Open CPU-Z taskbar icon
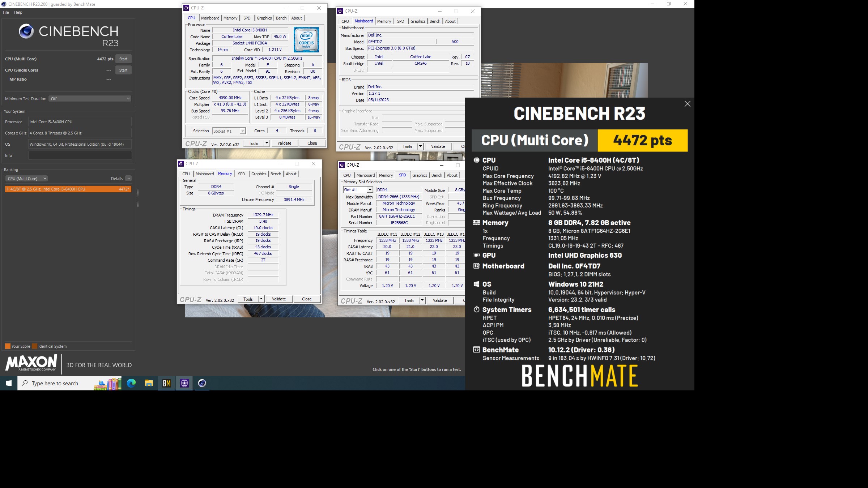868x488 pixels. coord(184,383)
